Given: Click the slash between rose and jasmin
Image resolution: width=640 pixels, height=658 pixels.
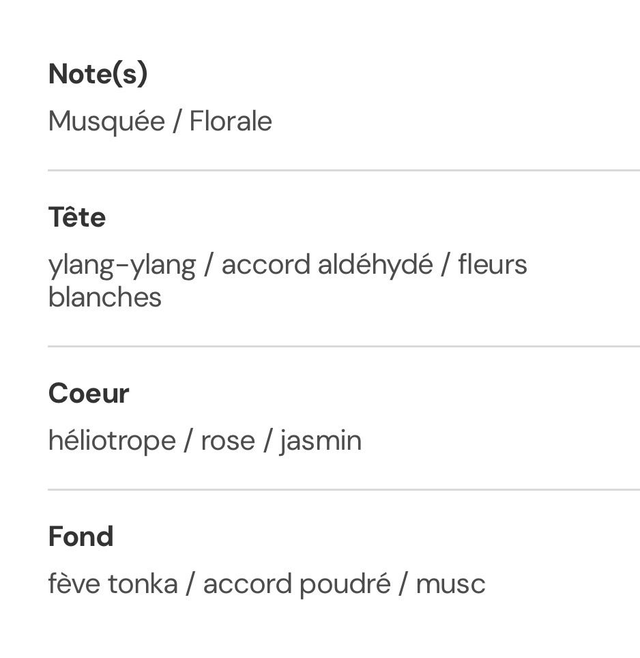Looking at the screenshot, I should [x=268, y=441].
